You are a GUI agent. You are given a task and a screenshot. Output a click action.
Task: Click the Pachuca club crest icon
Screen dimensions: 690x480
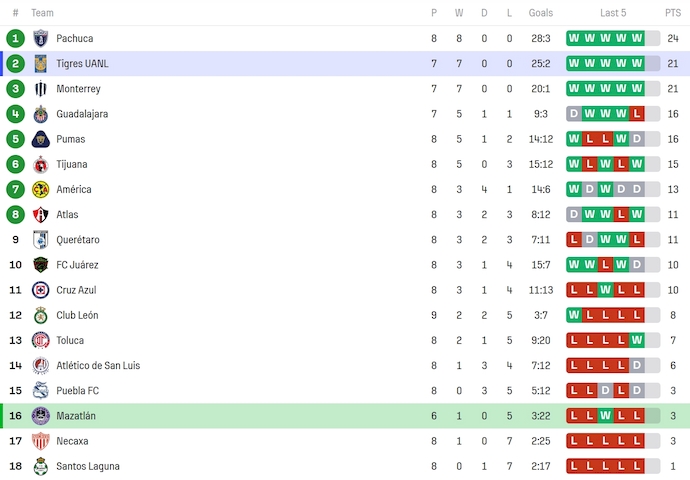click(41, 38)
